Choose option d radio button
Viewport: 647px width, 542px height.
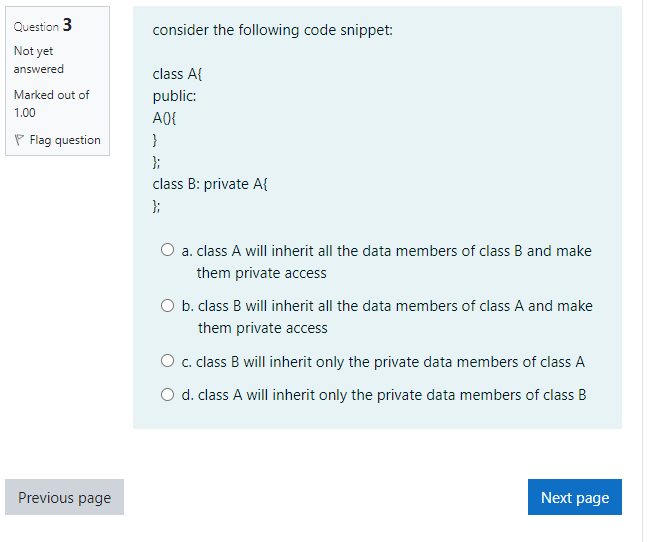click(169, 395)
